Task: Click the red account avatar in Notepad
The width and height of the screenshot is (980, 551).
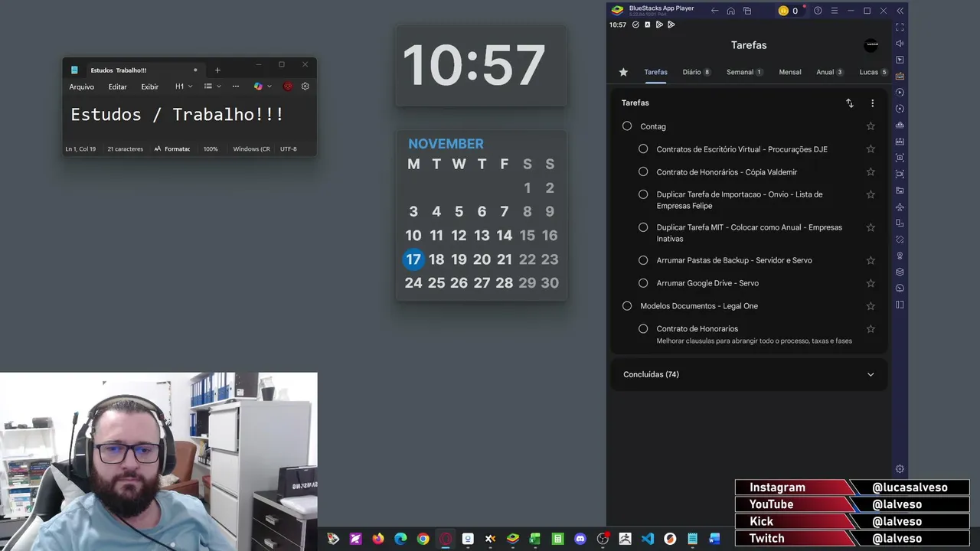Action: click(288, 86)
